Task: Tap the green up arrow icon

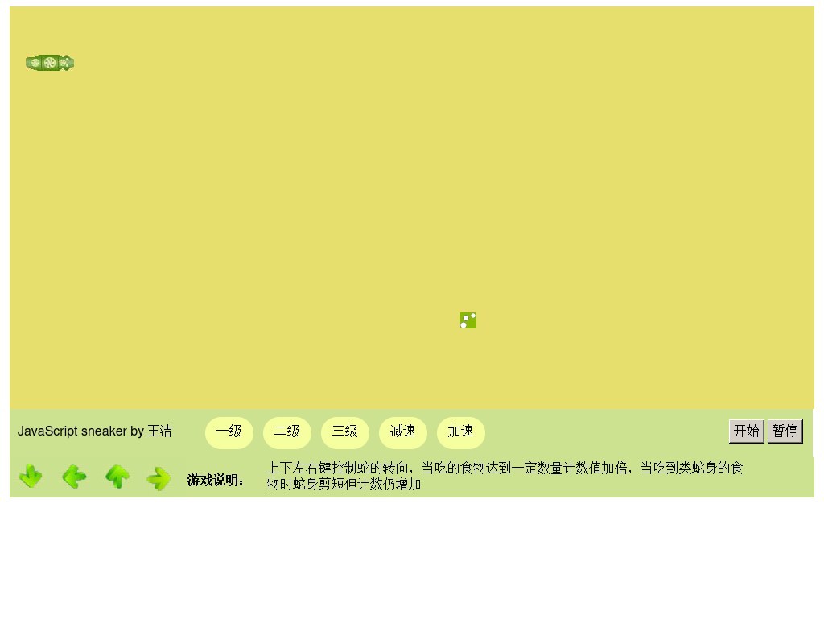Action: pos(117,477)
